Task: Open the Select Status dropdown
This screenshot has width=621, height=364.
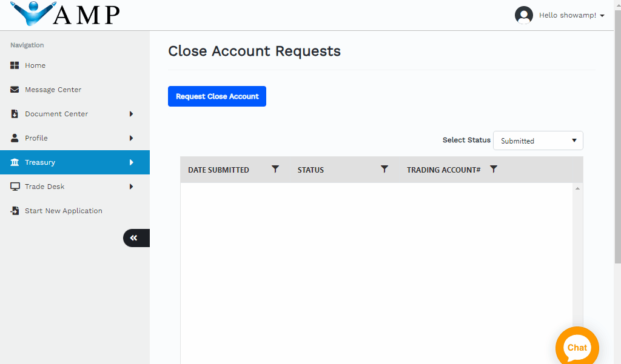Action: [538, 141]
